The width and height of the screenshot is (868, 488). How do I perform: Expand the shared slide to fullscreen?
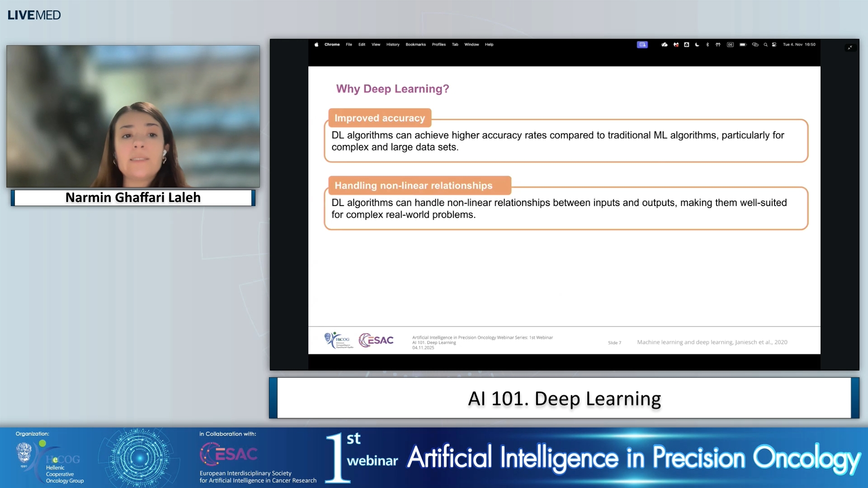pyautogui.click(x=850, y=47)
